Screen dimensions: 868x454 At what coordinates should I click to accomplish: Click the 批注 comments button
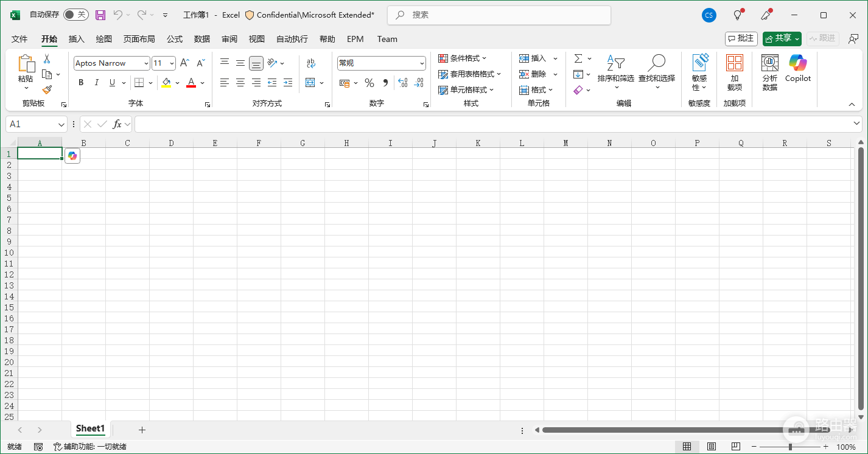[x=741, y=38]
